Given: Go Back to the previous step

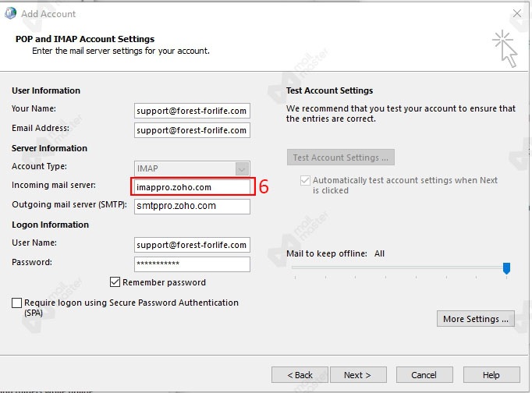Looking at the screenshot, I should tap(299, 375).
